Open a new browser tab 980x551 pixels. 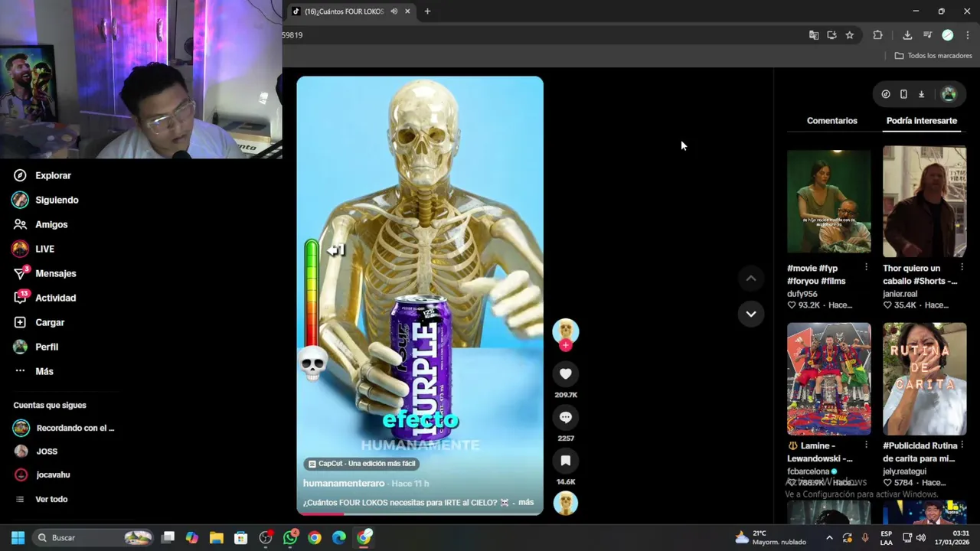click(427, 11)
